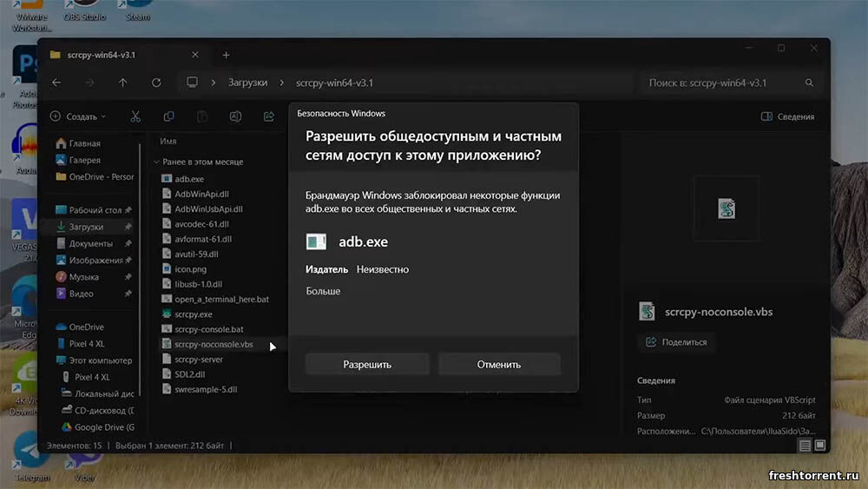Refresh the current folder view
The image size is (868, 489).
pyautogui.click(x=156, y=83)
